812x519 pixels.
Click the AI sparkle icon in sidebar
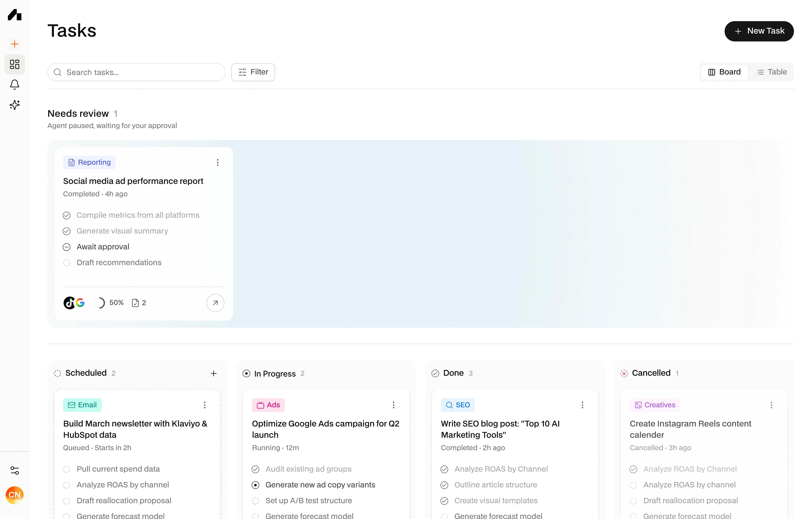click(14, 105)
